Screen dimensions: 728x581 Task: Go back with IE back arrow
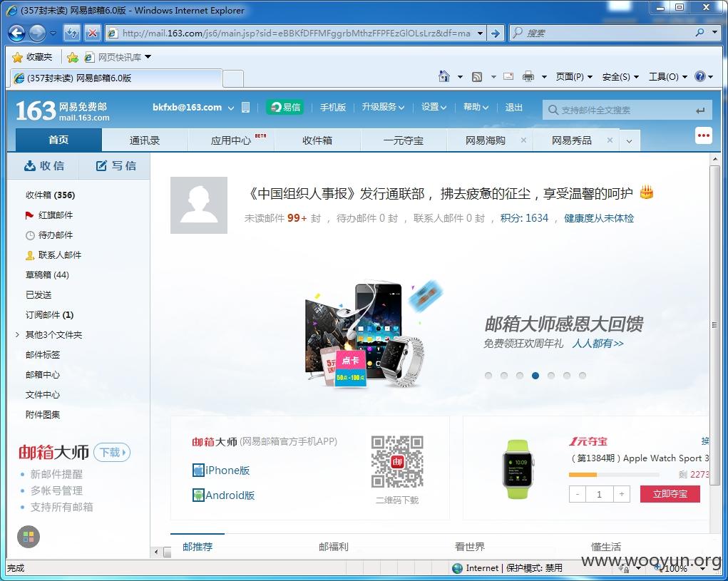16,33
